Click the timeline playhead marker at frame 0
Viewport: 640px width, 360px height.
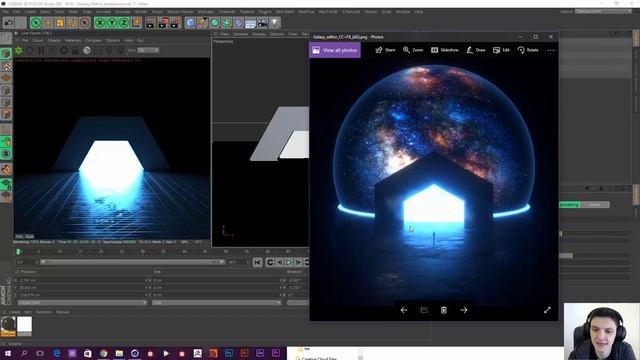click(18, 252)
